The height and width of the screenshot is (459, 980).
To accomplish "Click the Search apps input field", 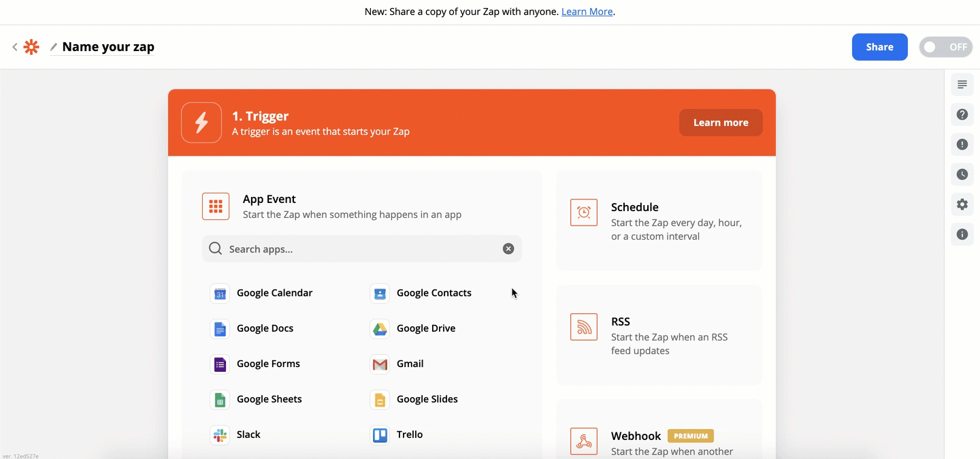I will [362, 249].
